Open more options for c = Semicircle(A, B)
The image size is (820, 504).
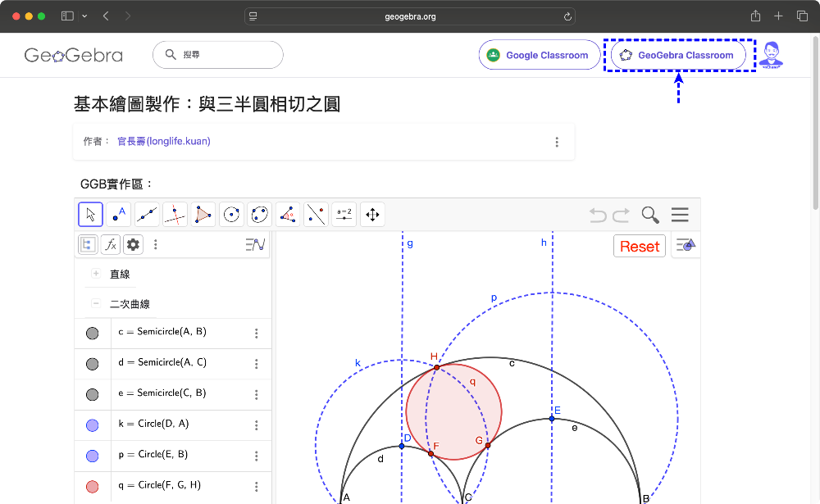coord(256,334)
